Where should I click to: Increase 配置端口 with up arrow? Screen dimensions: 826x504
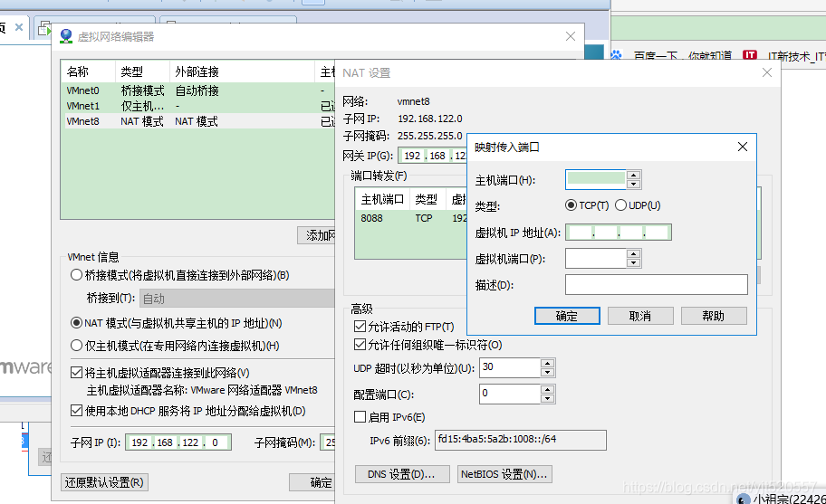pyautogui.click(x=548, y=389)
